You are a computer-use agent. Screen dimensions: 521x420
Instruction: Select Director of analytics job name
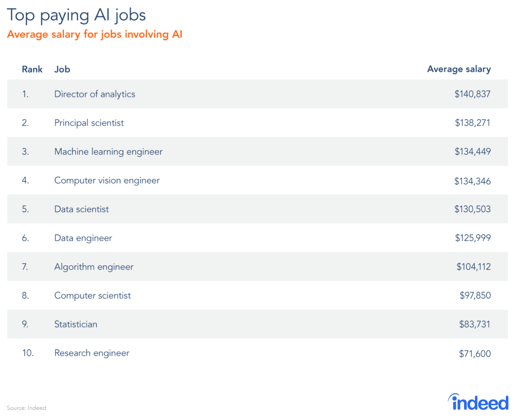[x=95, y=94]
